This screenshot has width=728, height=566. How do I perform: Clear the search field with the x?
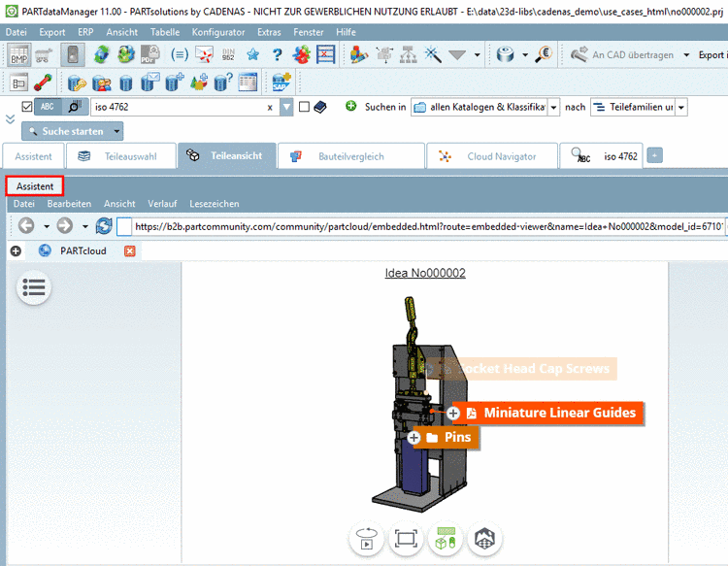tap(270, 108)
